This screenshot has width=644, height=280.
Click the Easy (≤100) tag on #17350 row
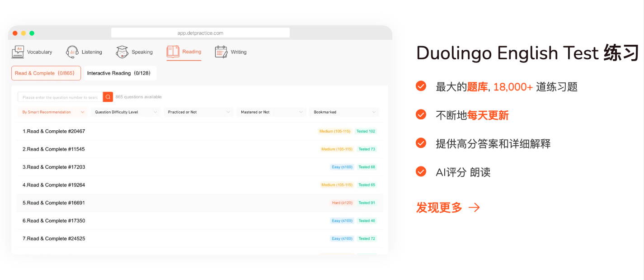point(342,221)
